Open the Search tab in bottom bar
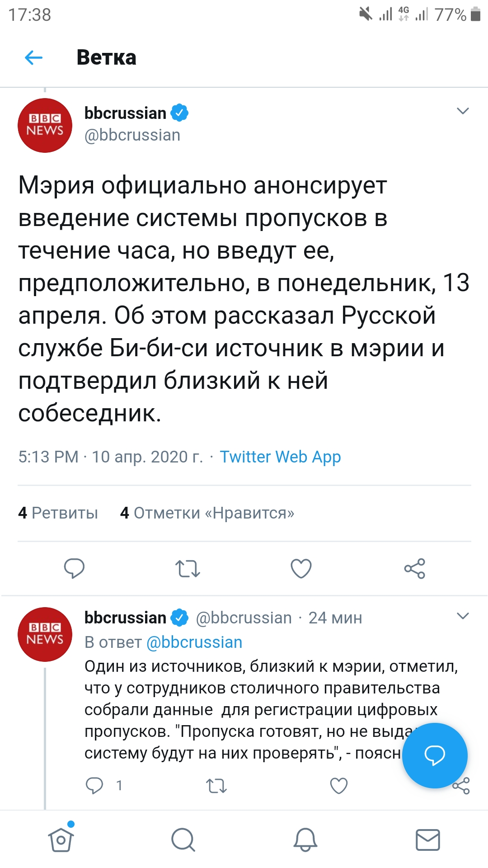The width and height of the screenshot is (488, 868). pyautogui.click(x=183, y=840)
